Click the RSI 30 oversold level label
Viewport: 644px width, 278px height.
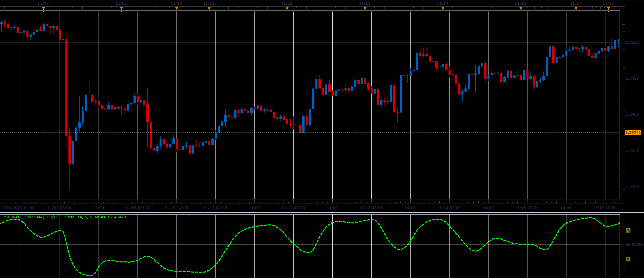coord(628,259)
